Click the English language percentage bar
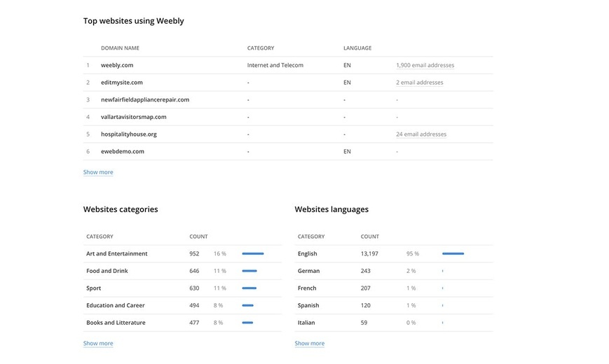609x364 pixels. click(x=453, y=254)
